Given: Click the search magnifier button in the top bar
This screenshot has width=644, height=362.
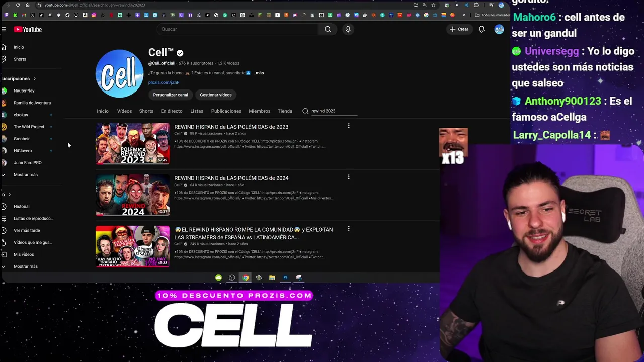Looking at the screenshot, I should tap(328, 29).
